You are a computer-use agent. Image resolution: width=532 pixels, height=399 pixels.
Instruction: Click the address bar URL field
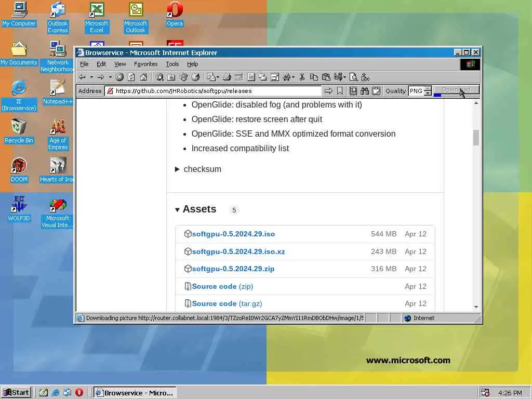(213, 91)
